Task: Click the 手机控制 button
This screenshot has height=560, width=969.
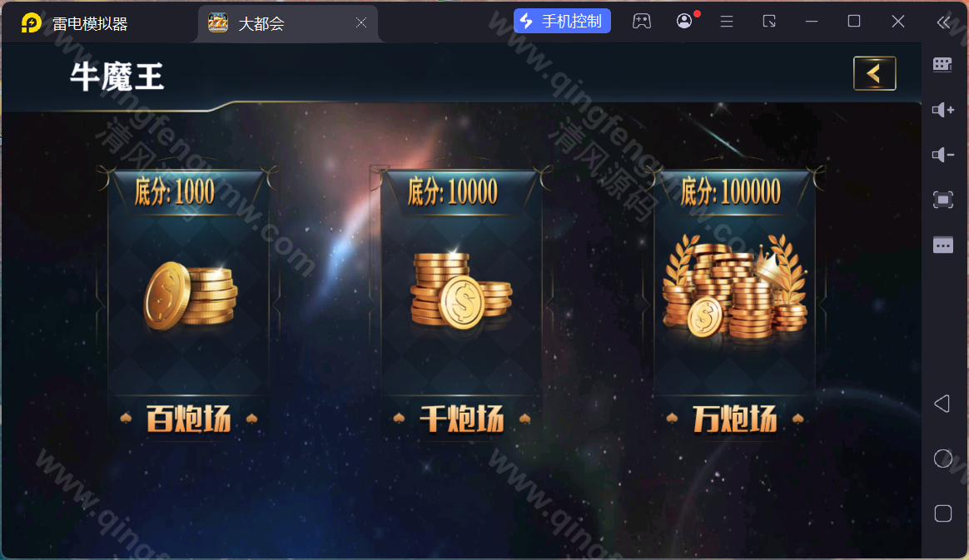Action: pyautogui.click(x=562, y=21)
